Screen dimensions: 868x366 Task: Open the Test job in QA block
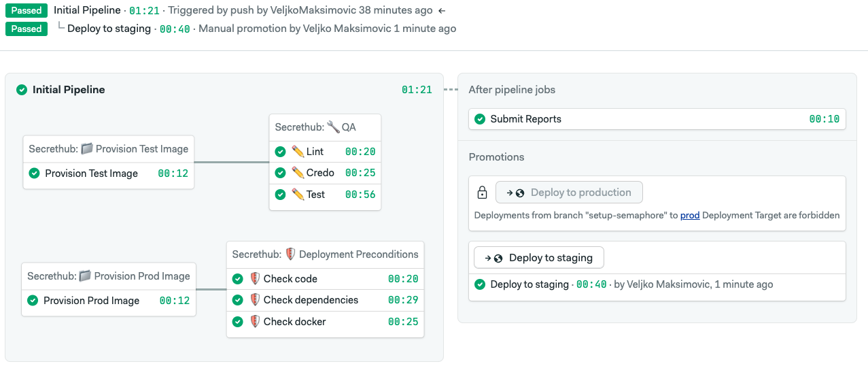(x=315, y=195)
